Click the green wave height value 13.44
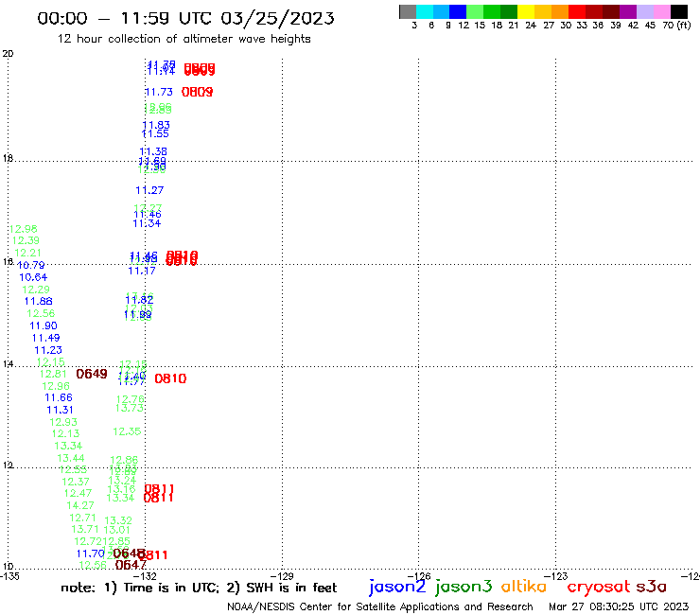The height and width of the screenshot is (615, 700). click(71, 458)
